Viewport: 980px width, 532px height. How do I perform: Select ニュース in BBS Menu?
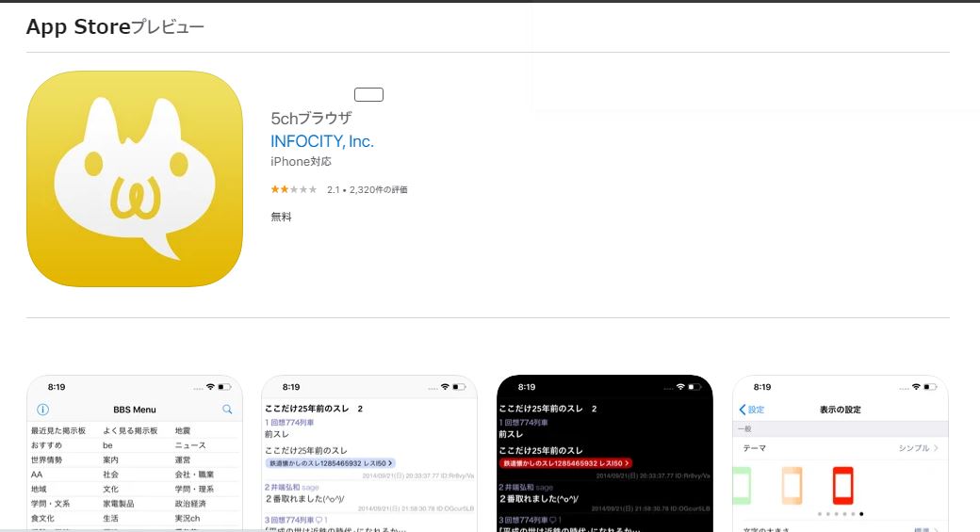pyautogui.click(x=190, y=445)
